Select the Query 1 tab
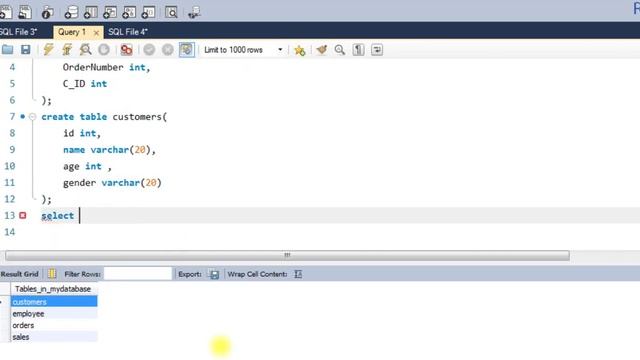 (72, 32)
